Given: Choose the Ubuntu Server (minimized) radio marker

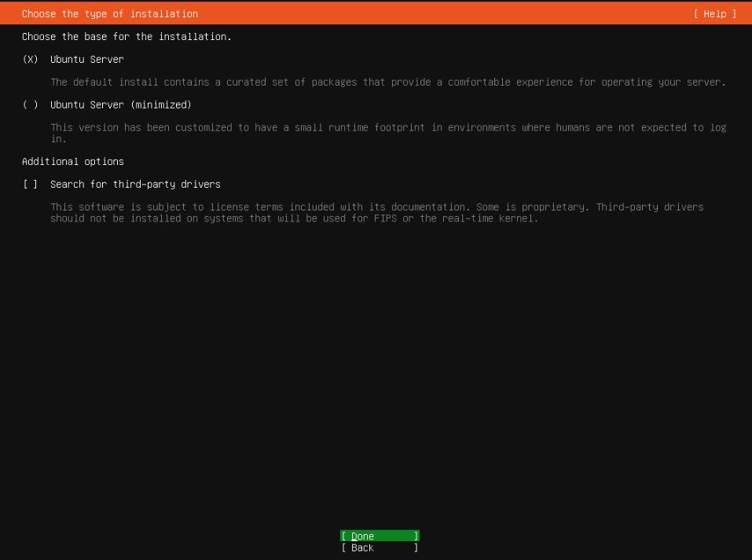Looking at the screenshot, I should [31, 104].
